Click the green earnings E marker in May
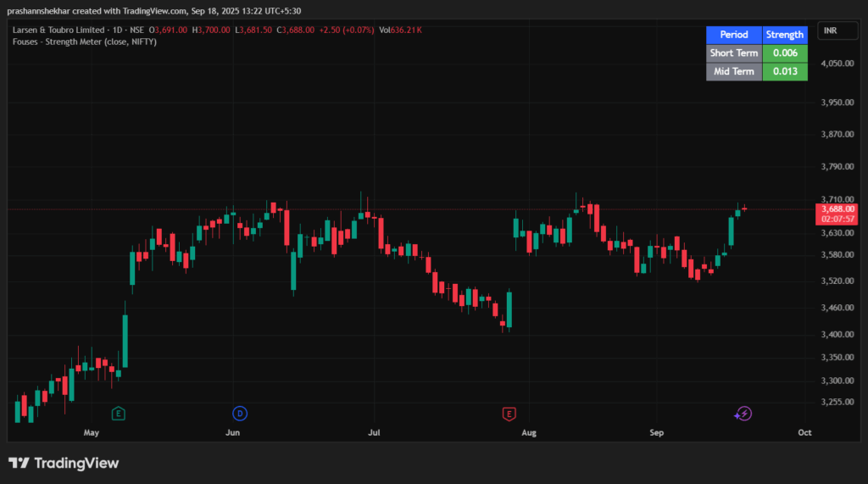Viewport: 868px width, 484px height. click(119, 414)
